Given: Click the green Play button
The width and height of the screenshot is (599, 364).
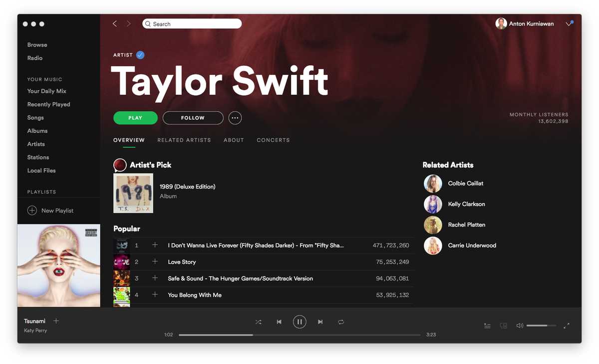Looking at the screenshot, I should (135, 118).
